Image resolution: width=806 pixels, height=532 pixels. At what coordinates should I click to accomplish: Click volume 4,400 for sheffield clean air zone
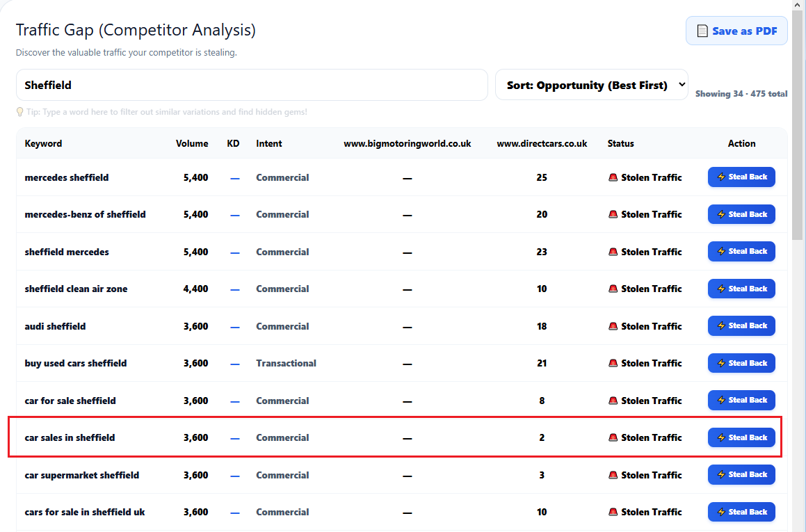(x=196, y=289)
